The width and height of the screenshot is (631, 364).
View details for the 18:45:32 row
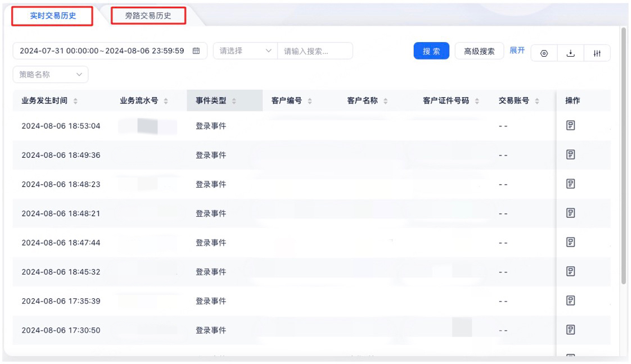point(570,271)
